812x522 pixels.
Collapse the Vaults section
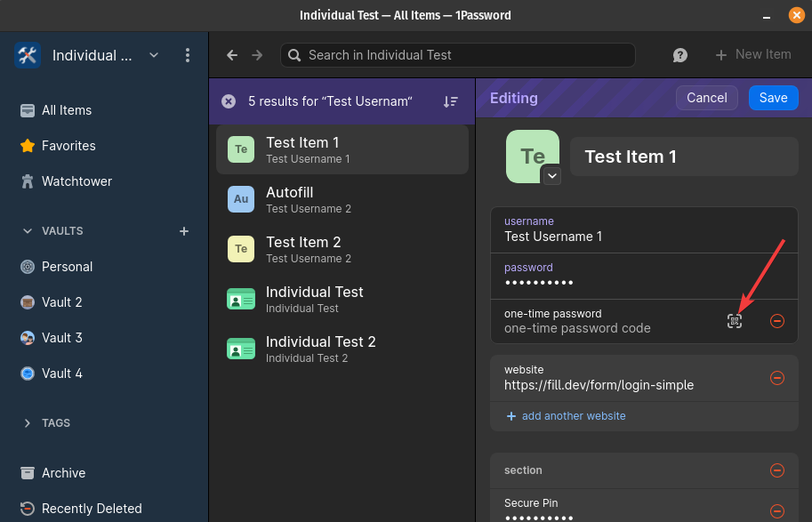[x=28, y=231]
